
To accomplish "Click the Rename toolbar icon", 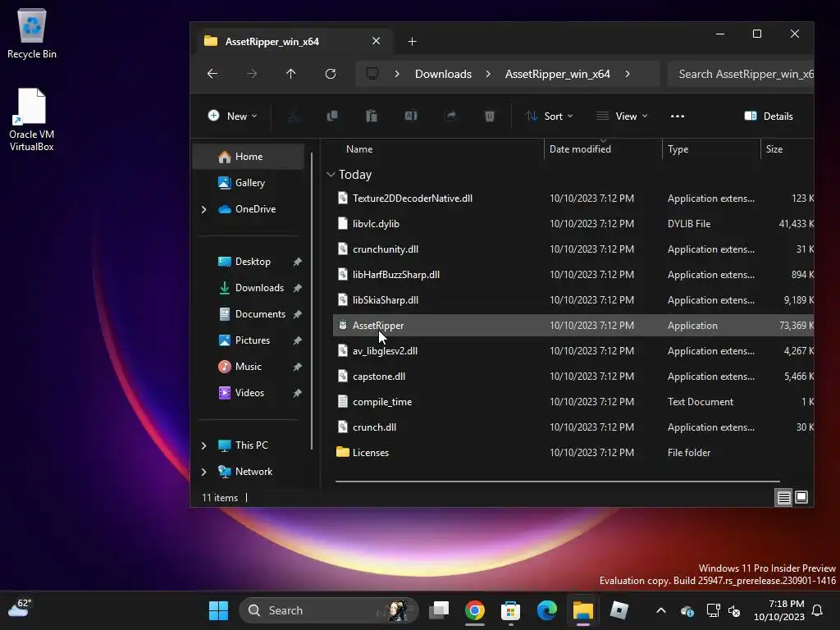I will coord(411,116).
